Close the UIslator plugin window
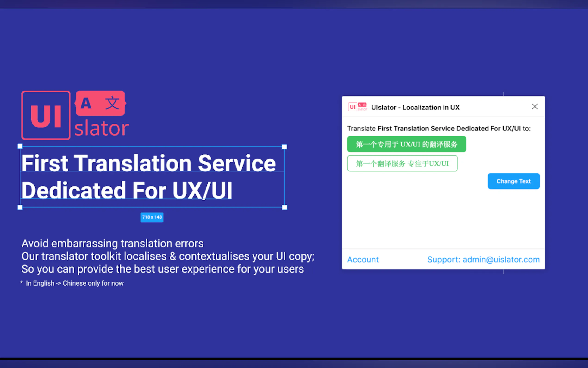 [x=535, y=107]
